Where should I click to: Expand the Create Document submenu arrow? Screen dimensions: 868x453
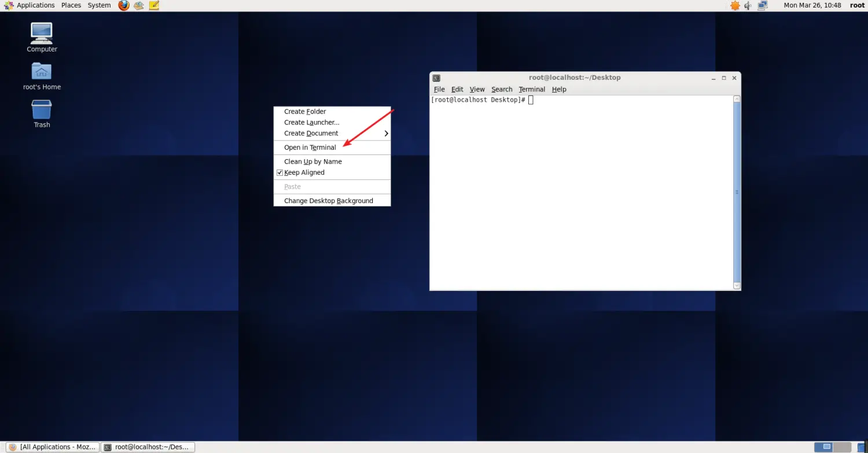click(386, 133)
